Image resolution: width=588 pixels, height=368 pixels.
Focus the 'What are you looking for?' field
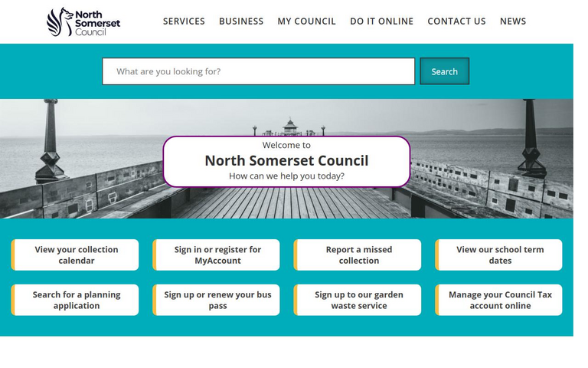pyautogui.click(x=258, y=71)
